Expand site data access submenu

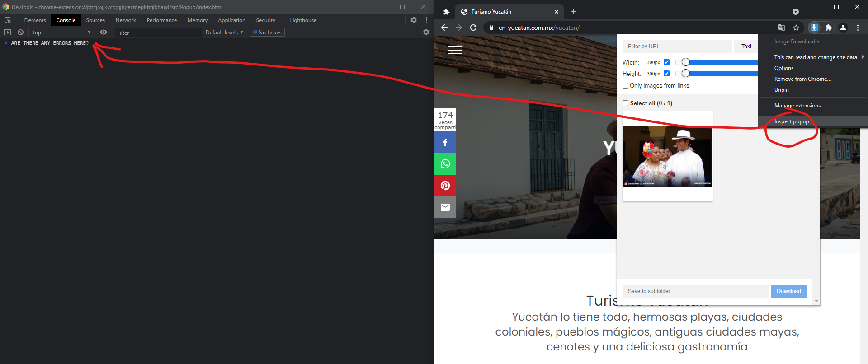(x=863, y=57)
